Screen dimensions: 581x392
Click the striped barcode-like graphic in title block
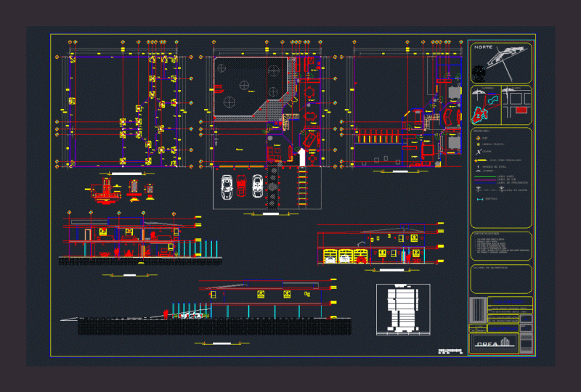coord(478,310)
